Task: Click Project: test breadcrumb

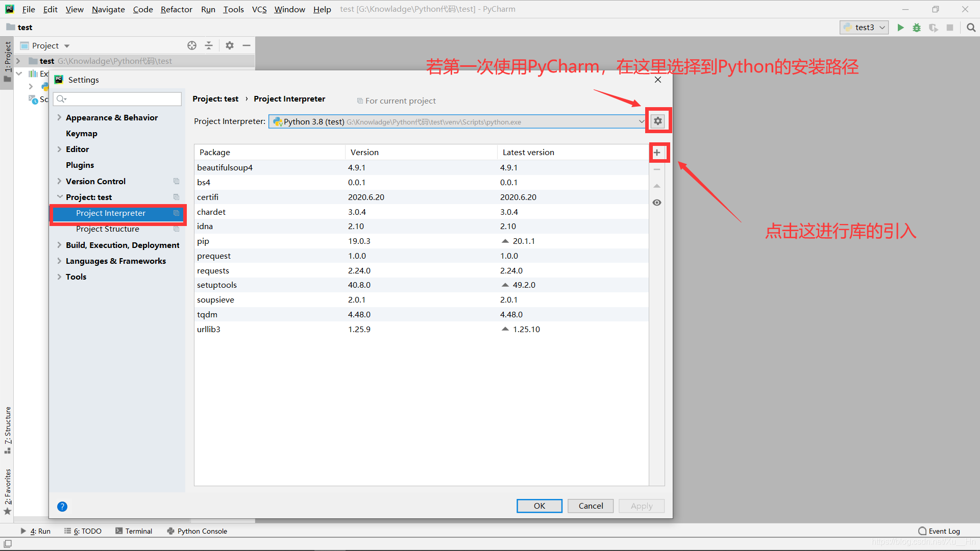Action: click(215, 99)
